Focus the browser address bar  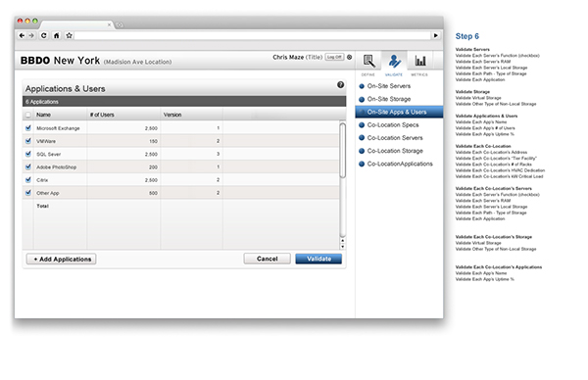coord(253,35)
